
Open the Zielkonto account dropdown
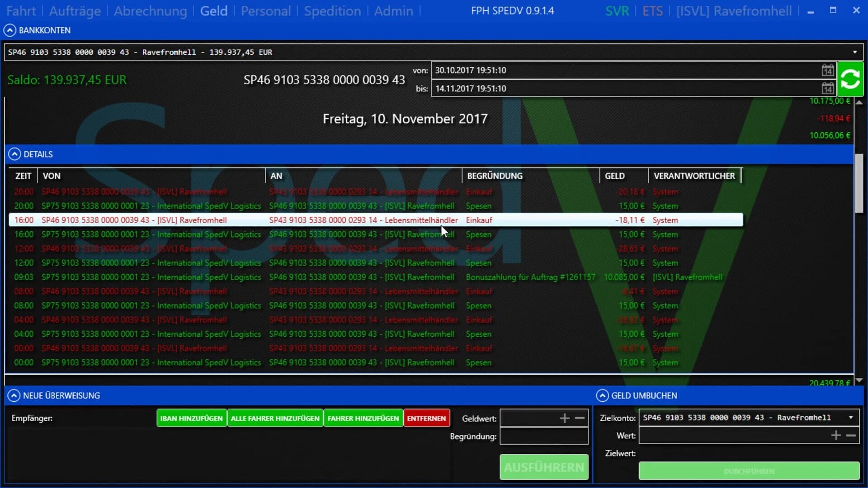pos(852,418)
